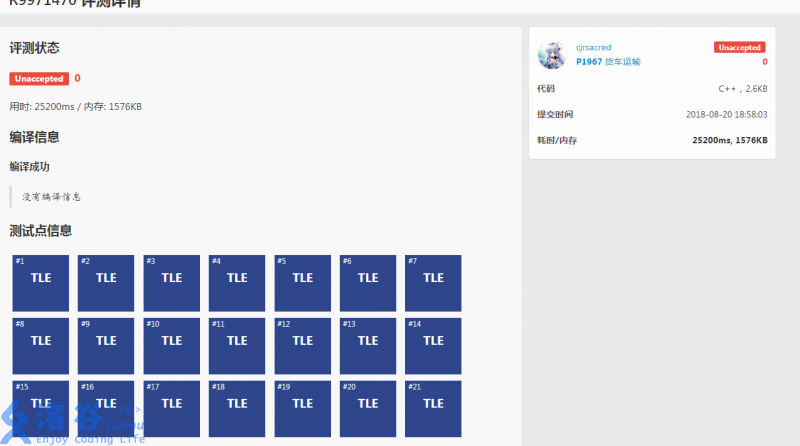Click the 代码 C++ 2.6KB row
Image resolution: width=800 pixels, height=446 pixels.
coord(652,88)
